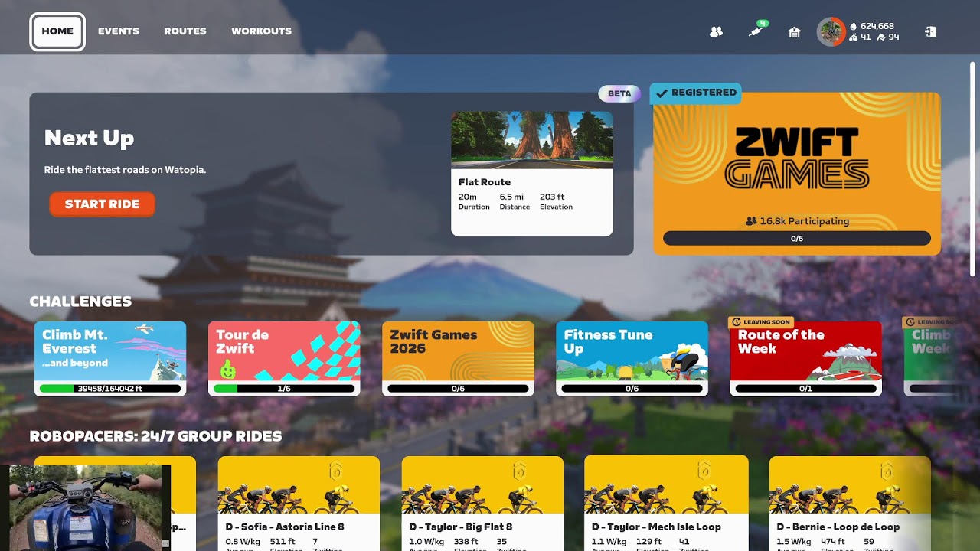Click the Robopacers: 24/7 Group Rides heading
Screen dimensions: 980x551
click(x=155, y=436)
